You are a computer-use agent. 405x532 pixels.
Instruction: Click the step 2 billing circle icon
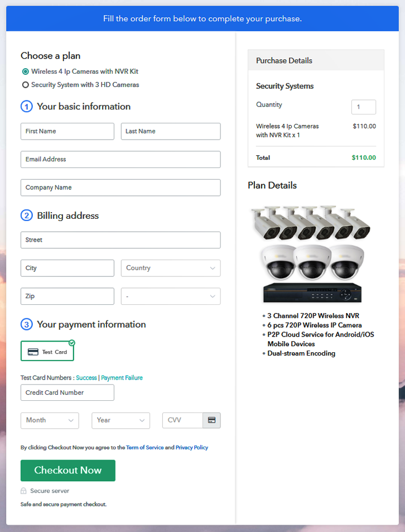tap(26, 215)
